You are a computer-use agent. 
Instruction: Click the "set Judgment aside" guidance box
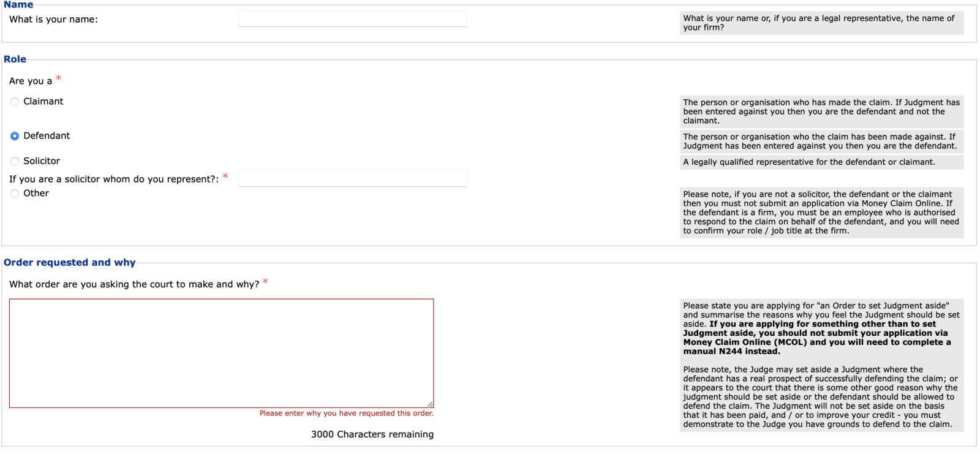tap(821, 365)
